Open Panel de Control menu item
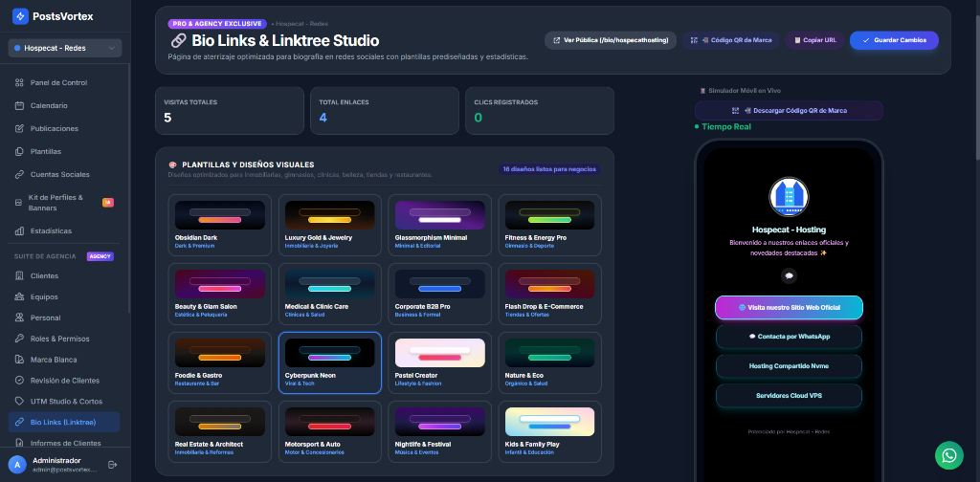The width and height of the screenshot is (980, 482). (x=65, y=82)
